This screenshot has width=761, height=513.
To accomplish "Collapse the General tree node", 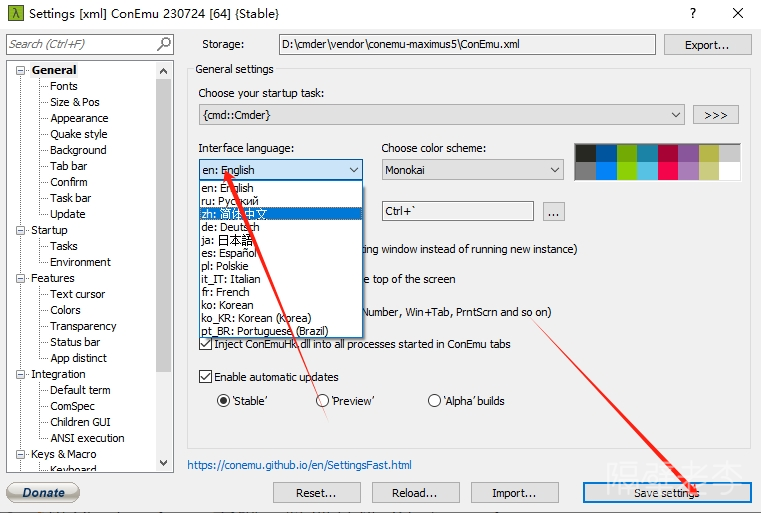I will tap(20, 70).
